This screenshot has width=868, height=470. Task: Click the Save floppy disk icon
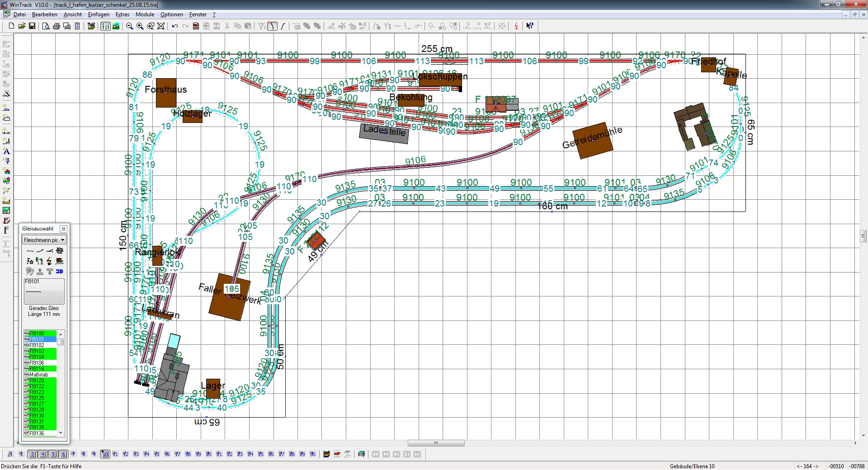click(x=32, y=26)
